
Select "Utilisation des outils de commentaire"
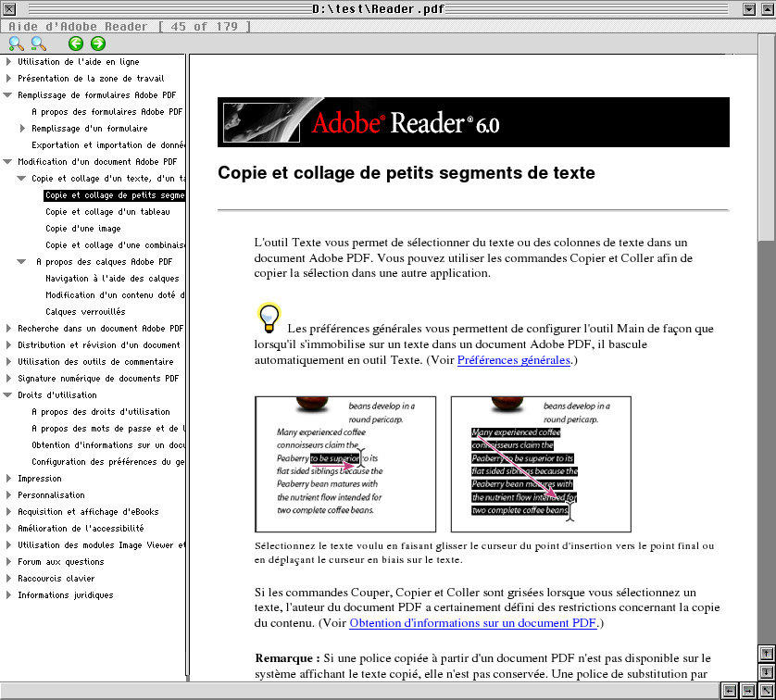[95, 362]
